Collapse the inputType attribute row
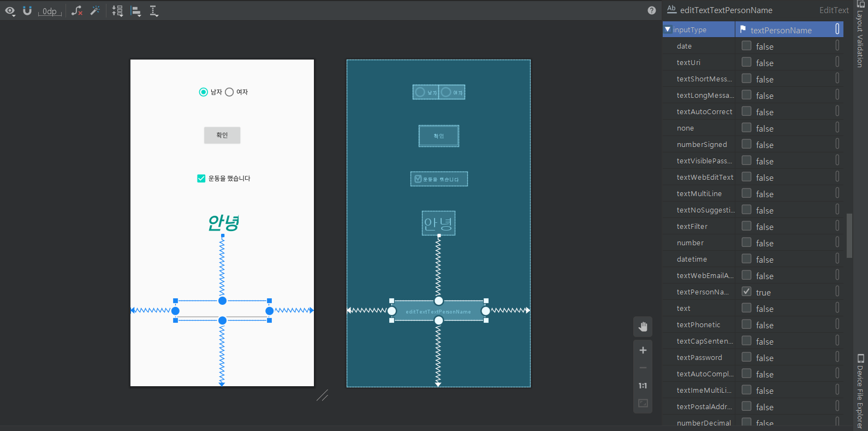Viewport: 868px width, 431px height. (668, 29)
